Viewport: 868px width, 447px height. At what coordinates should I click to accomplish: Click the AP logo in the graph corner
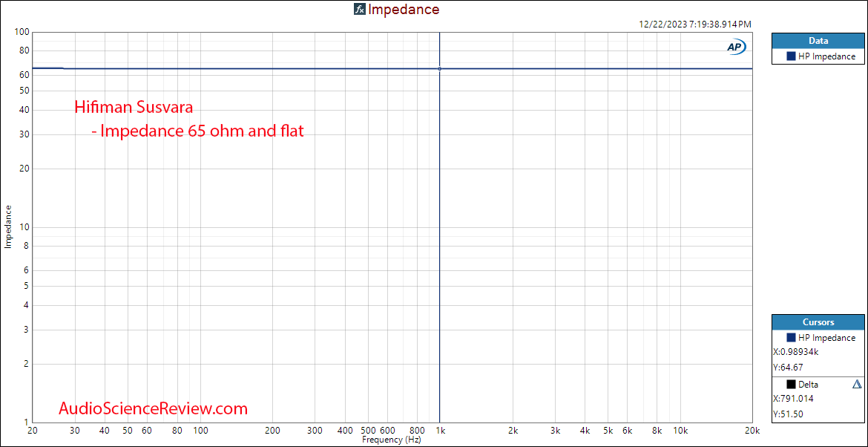[736, 48]
